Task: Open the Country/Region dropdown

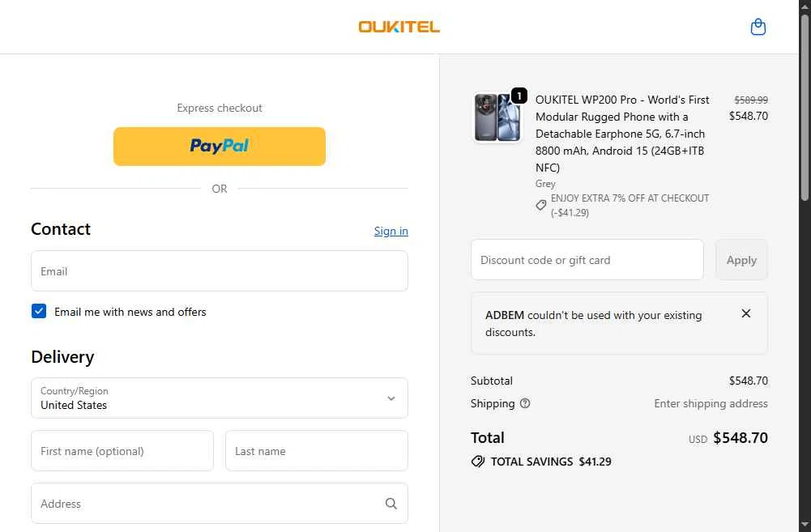Action: click(x=220, y=398)
